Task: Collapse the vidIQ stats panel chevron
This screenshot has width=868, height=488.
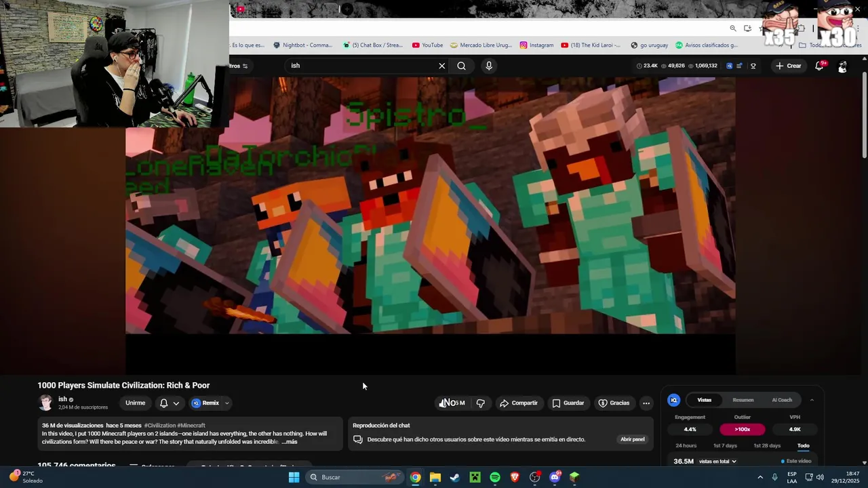Action: tap(812, 400)
